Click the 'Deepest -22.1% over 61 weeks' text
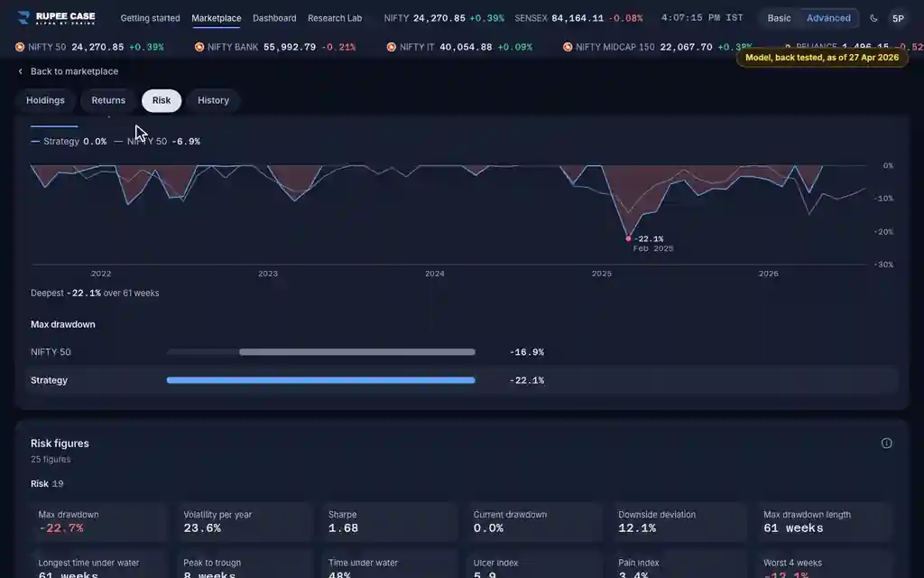Viewport: 924px width, 578px height. pyautogui.click(x=95, y=294)
